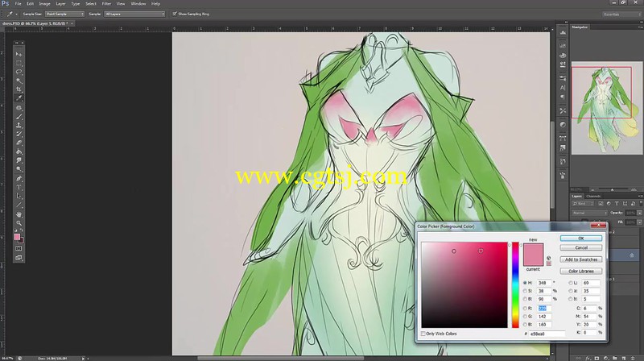Select the Move tool

click(19, 54)
